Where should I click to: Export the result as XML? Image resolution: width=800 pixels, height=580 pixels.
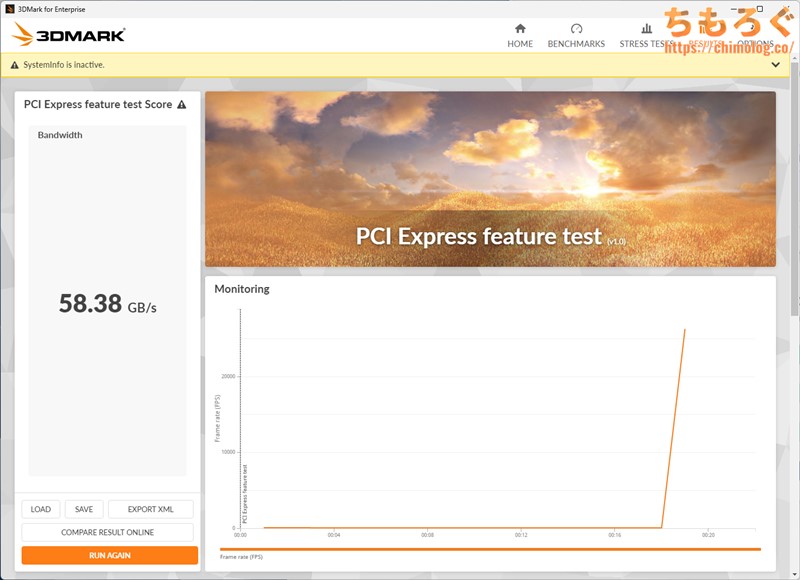click(150, 509)
